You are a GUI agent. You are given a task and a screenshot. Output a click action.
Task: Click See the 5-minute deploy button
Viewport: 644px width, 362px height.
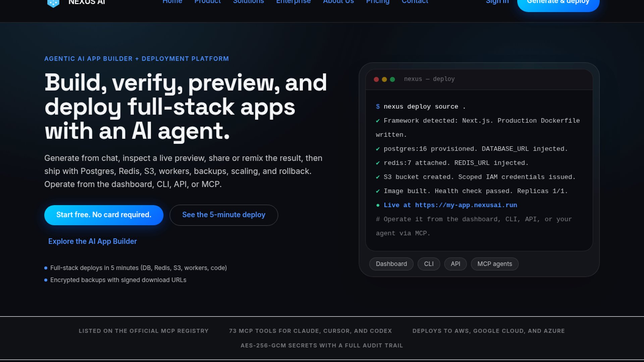click(x=224, y=215)
